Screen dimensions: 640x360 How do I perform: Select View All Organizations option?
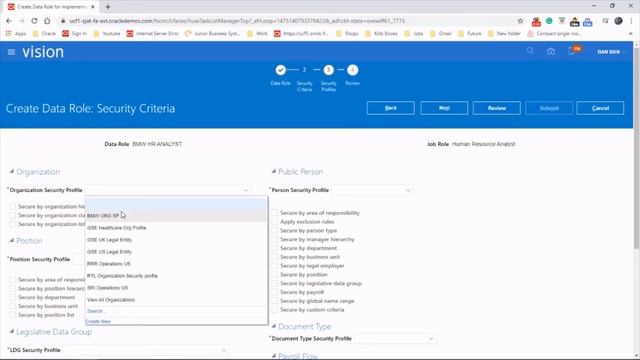(x=176, y=300)
